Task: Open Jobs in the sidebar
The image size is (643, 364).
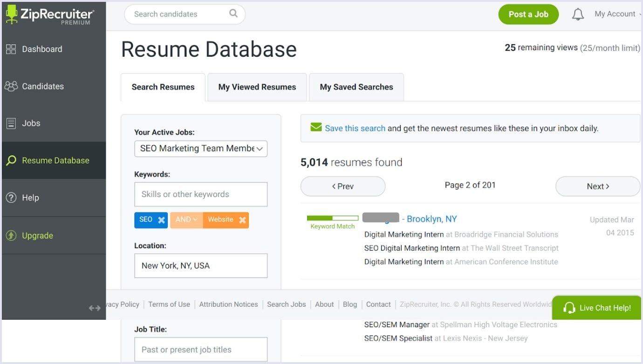Action: (x=54, y=123)
